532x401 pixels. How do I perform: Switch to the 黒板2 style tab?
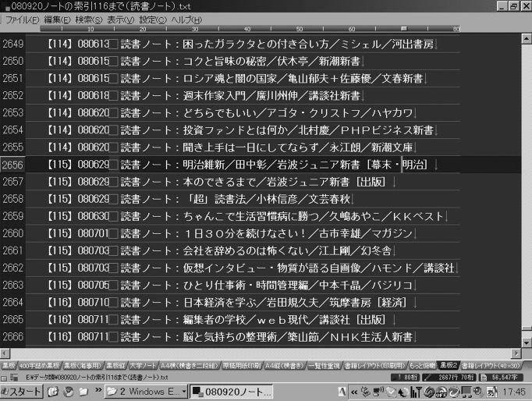click(449, 365)
